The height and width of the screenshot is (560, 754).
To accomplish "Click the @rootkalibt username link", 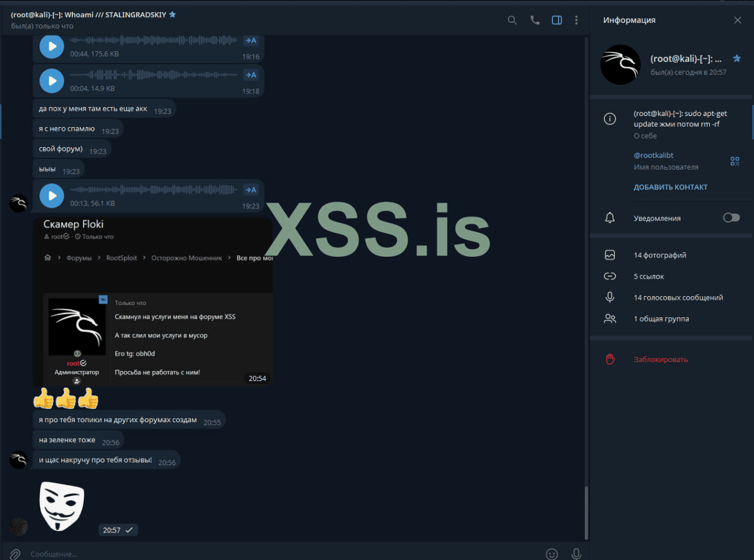I will (653, 155).
